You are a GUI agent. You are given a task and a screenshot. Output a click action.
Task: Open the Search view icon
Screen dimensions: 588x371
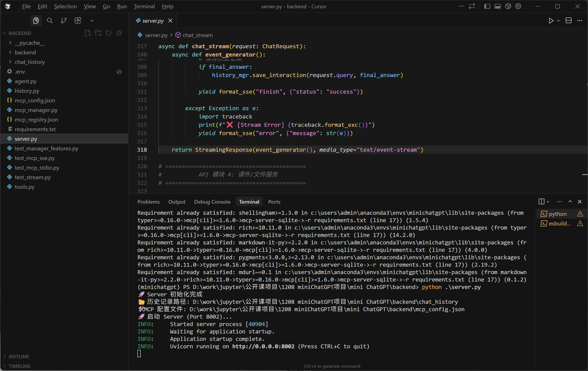click(50, 21)
